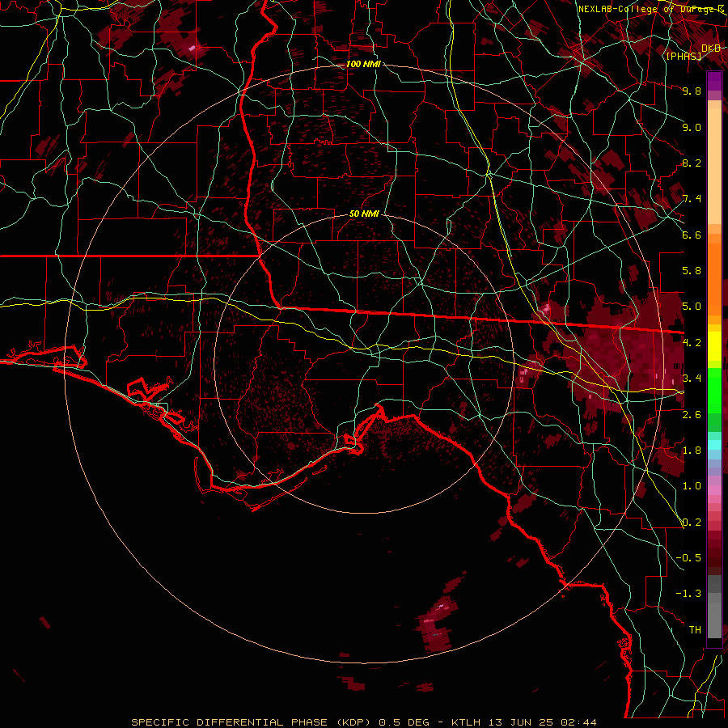This screenshot has height=728, width=728.
Task: Click the KTLH station identifier in caption
Action: tap(467, 722)
